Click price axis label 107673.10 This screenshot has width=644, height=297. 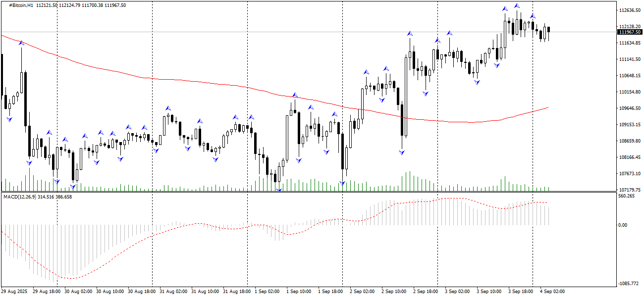[x=629, y=174]
